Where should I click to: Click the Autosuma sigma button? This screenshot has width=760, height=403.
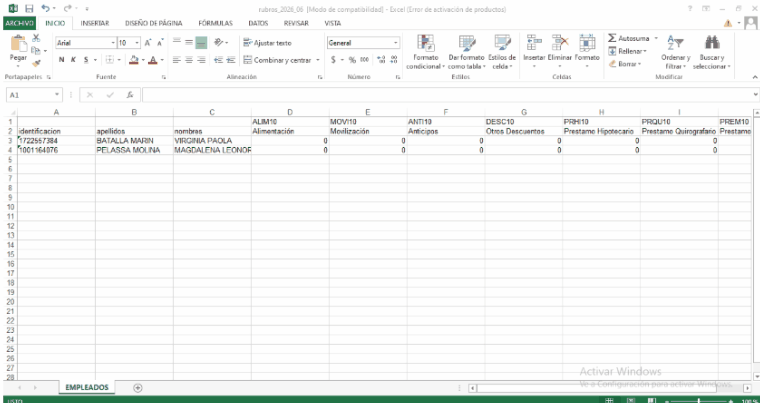(x=629, y=38)
